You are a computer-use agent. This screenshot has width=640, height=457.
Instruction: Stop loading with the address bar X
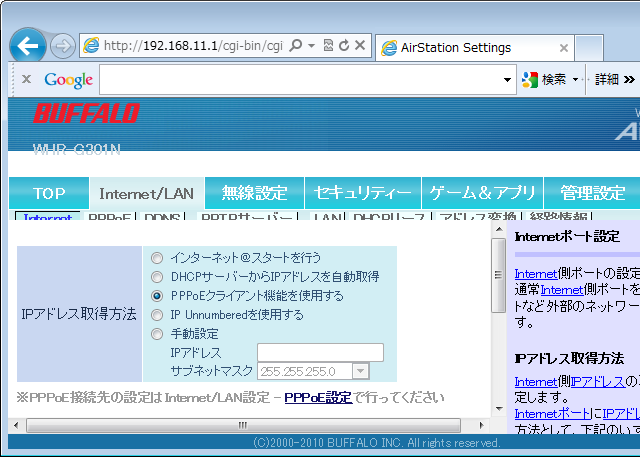pos(360,45)
